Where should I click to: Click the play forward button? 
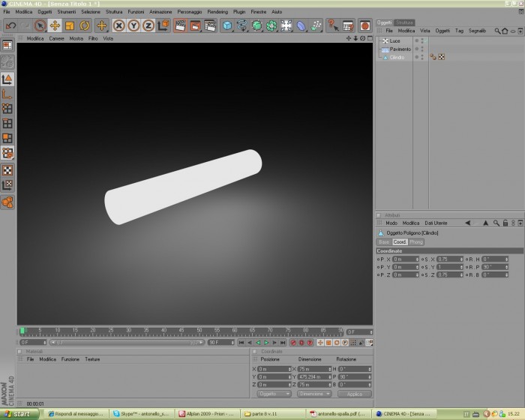(x=266, y=342)
